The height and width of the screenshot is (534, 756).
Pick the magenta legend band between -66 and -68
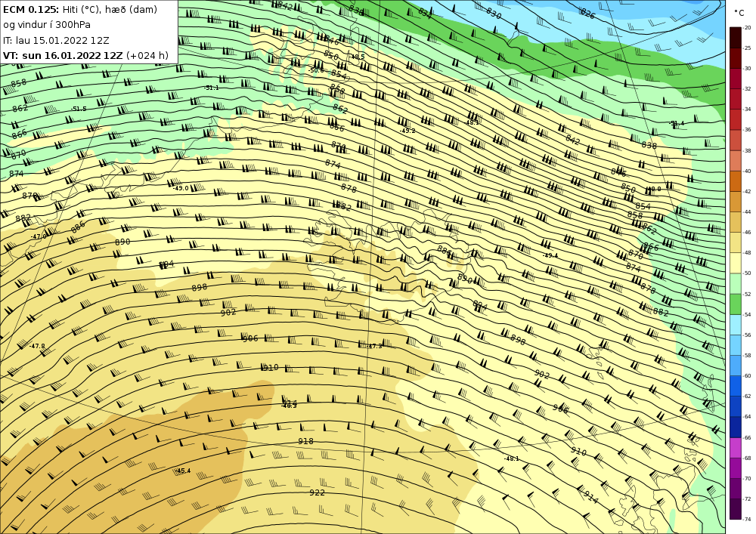(x=736, y=448)
